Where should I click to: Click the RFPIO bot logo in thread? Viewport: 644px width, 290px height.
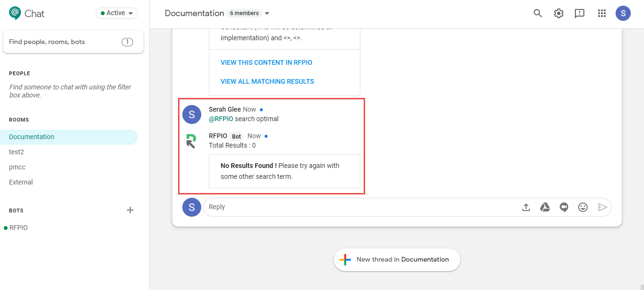[191, 141]
